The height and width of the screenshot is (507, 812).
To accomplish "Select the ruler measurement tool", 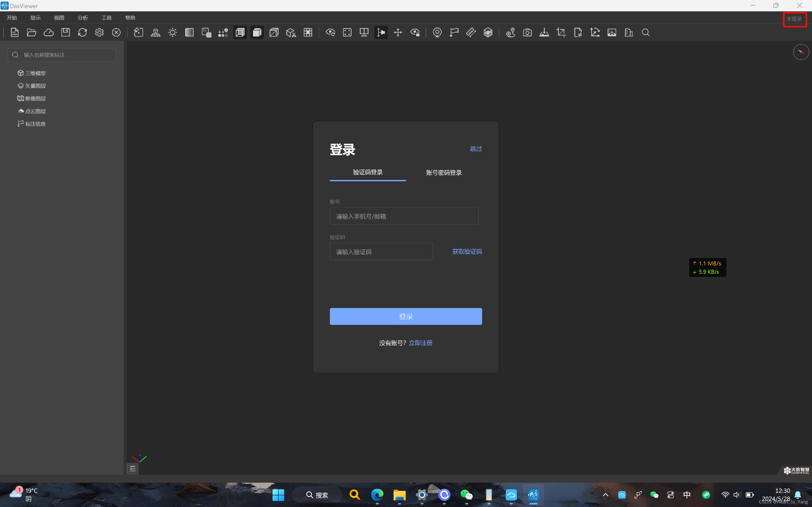I will [471, 32].
